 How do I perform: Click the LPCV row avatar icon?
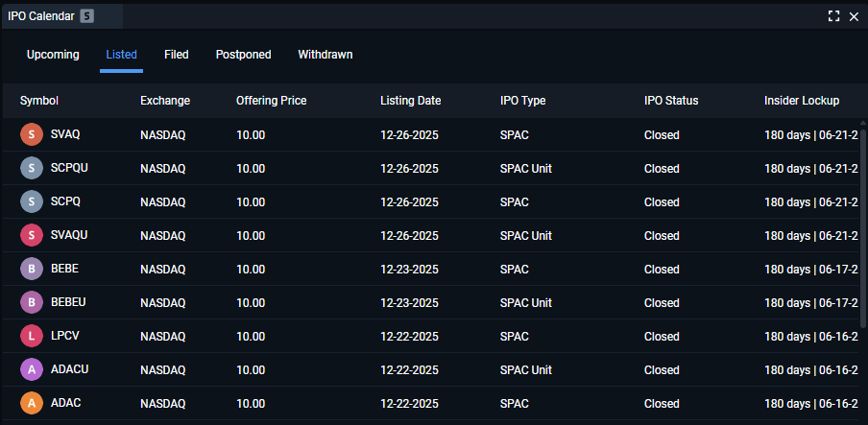[32, 336]
